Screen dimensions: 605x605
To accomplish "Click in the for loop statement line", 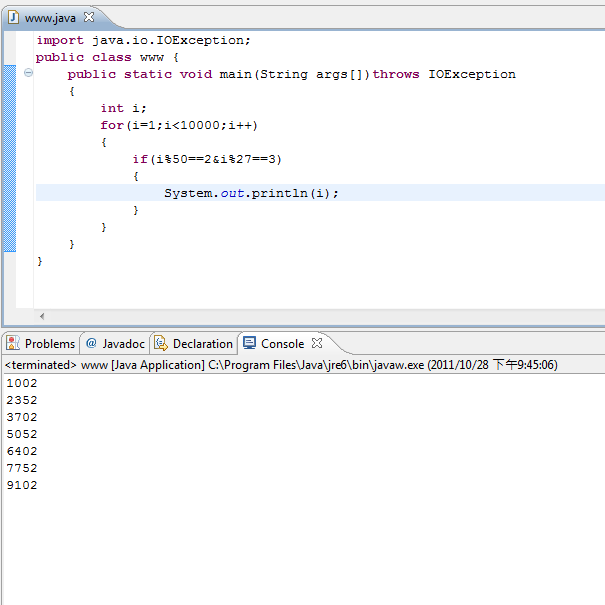I will [178, 125].
